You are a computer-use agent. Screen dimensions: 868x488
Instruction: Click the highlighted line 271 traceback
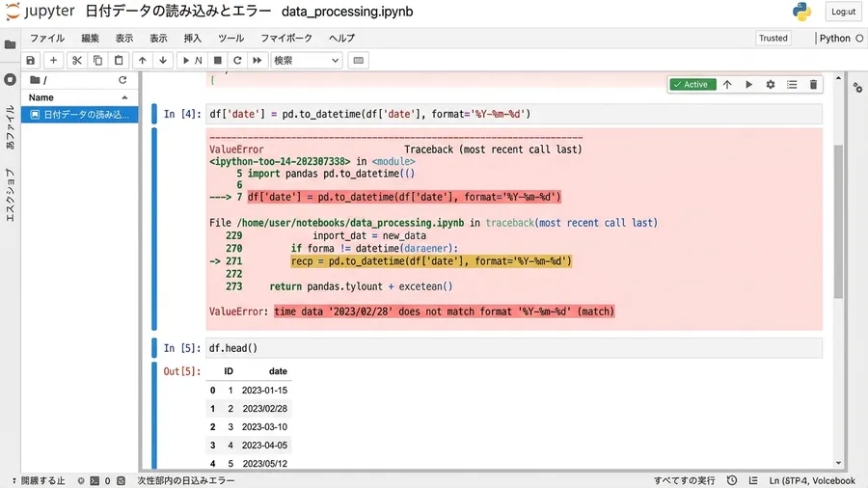431,261
